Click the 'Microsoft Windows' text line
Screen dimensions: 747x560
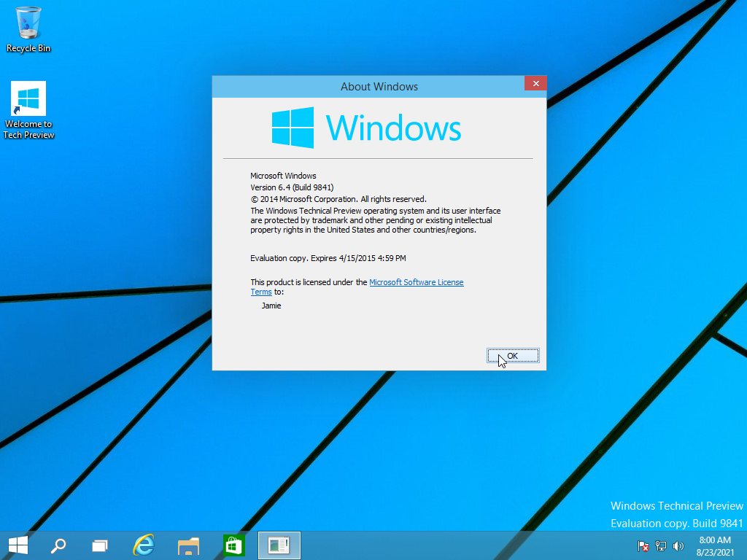click(x=283, y=176)
